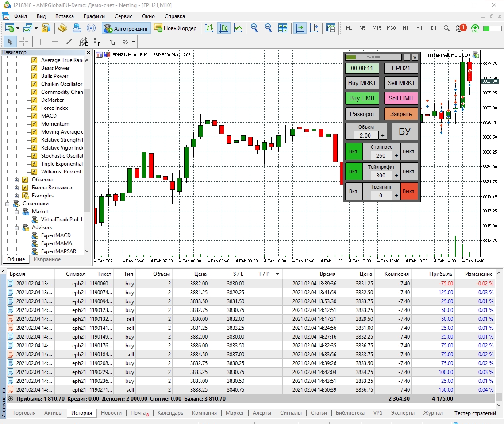Enable Stoploss with green Вкл. button
Image resolution: width=504 pixels, height=424 pixels.
click(354, 151)
